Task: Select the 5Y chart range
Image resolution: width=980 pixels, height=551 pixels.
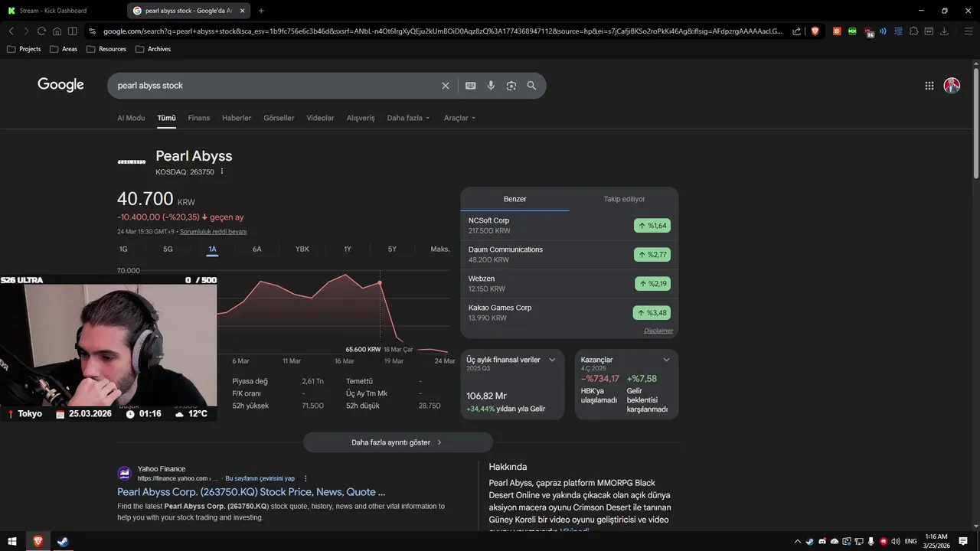Action: click(392, 249)
